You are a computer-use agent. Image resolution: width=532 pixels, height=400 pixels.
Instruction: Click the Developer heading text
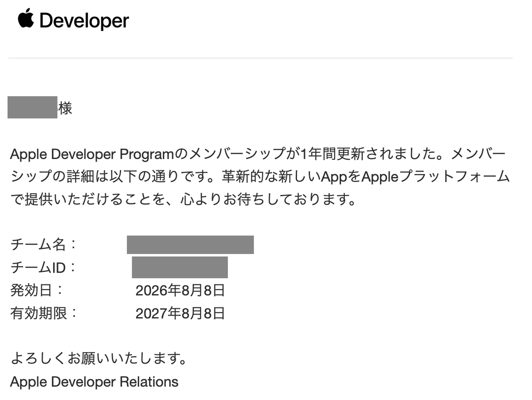point(84,21)
